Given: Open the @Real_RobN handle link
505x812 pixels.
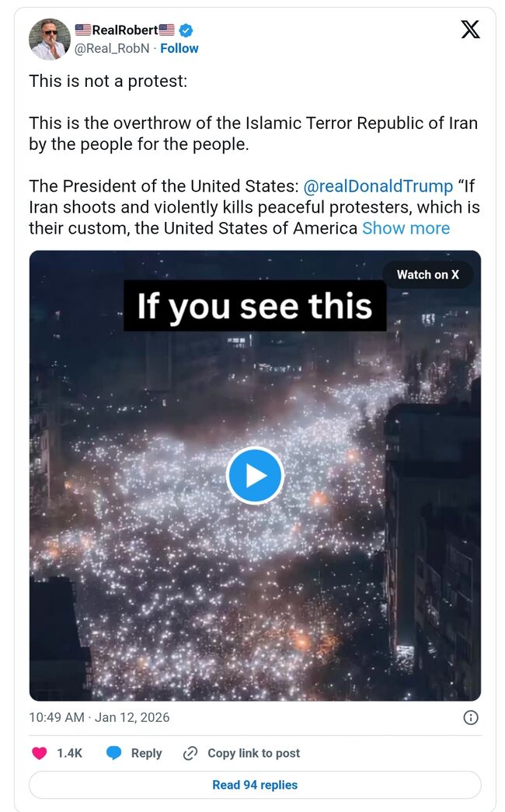Looking at the screenshot, I should (111, 48).
